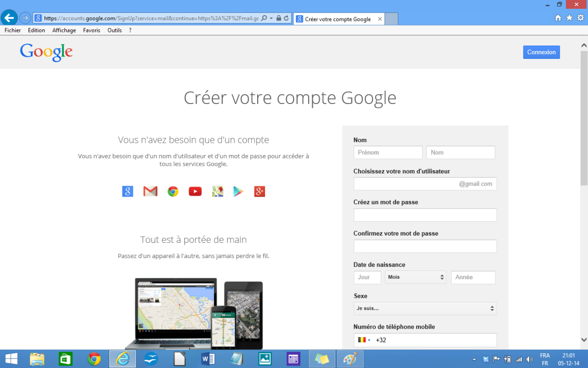Open File Explorer from the taskbar
The image size is (588, 368).
[x=37, y=359]
